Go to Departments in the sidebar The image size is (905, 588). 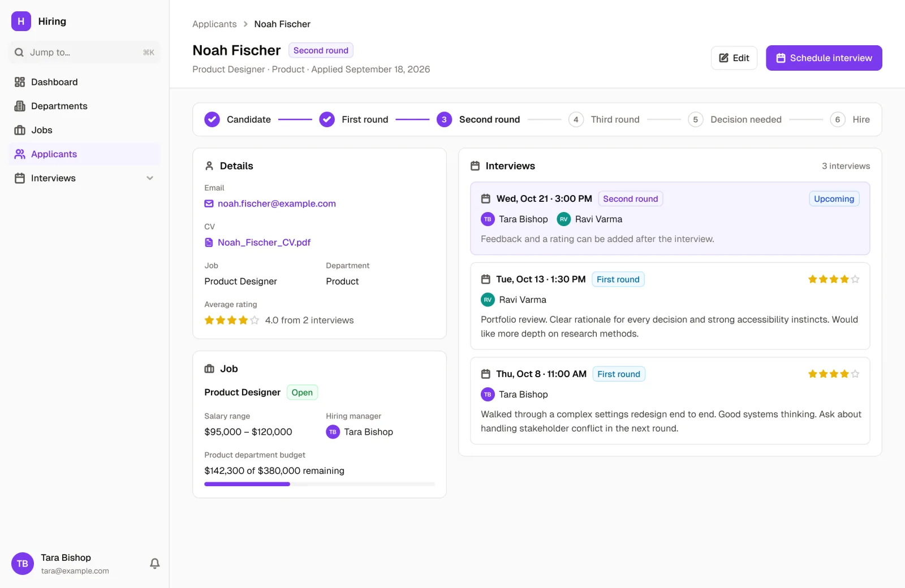(85, 106)
